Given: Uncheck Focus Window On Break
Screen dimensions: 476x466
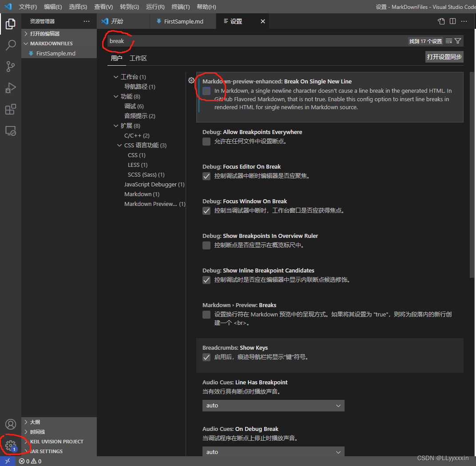Looking at the screenshot, I should (x=206, y=210).
